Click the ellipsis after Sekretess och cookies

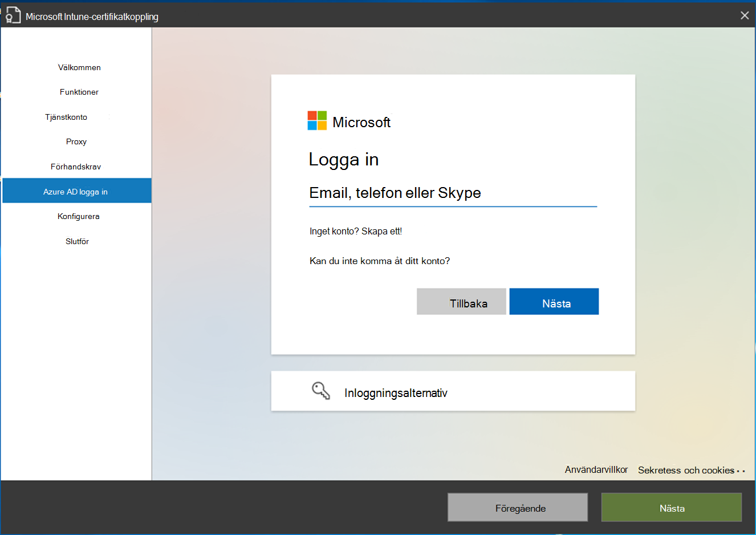741,471
